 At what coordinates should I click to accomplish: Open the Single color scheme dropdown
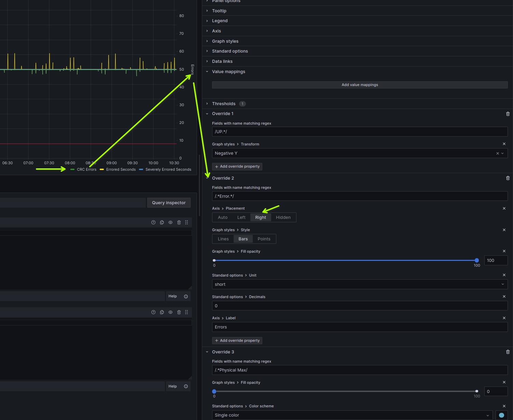click(x=352, y=415)
